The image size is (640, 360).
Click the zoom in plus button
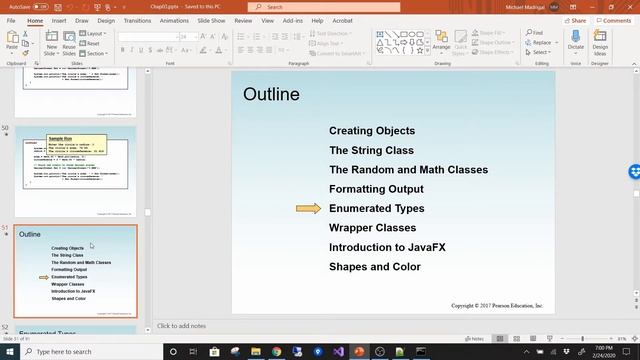click(611, 339)
